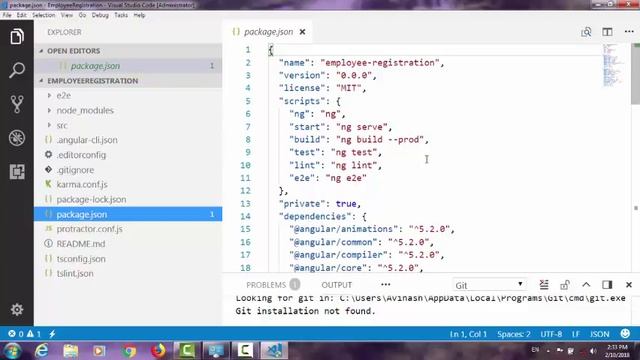This screenshot has height=360, width=640.
Task: Open package-lock.json in the explorer
Action: pos(128,199)
